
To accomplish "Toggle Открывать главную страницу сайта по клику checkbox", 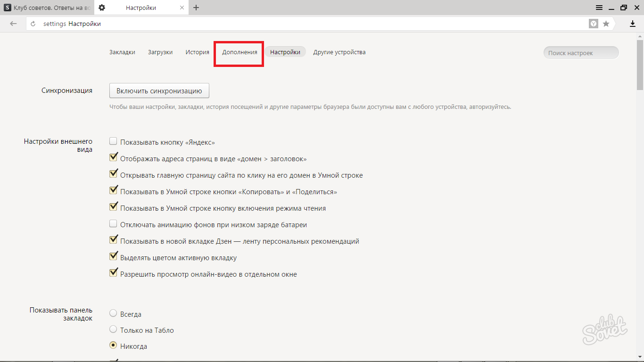I will (113, 174).
